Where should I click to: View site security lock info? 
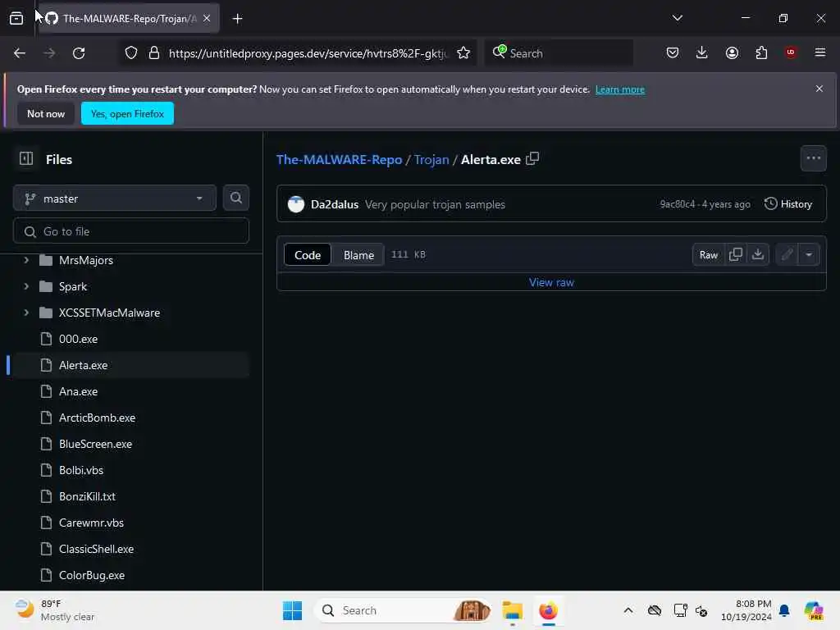[x=154, y=53]
